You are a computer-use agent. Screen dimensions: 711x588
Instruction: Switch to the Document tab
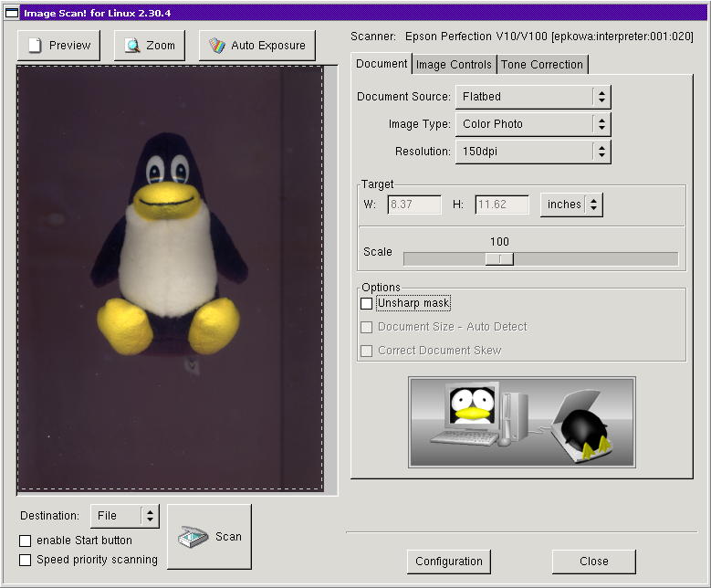pyautogui.click(x=382, y=64)
